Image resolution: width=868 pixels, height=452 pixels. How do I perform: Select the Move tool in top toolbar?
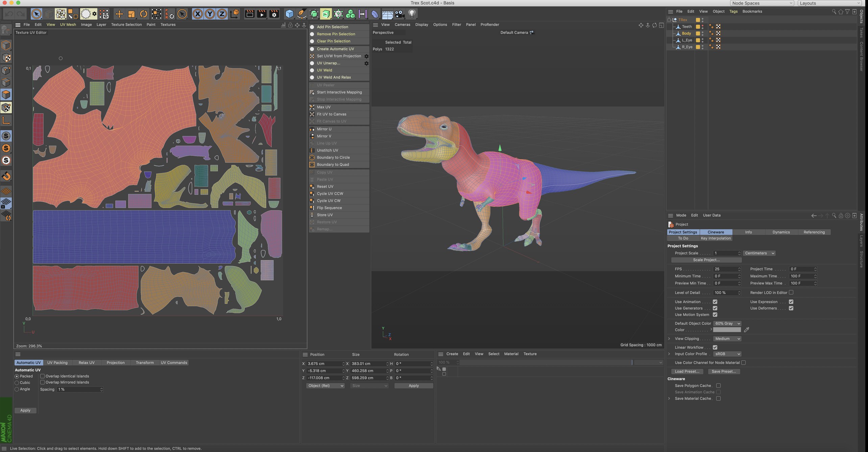[119, 14]
